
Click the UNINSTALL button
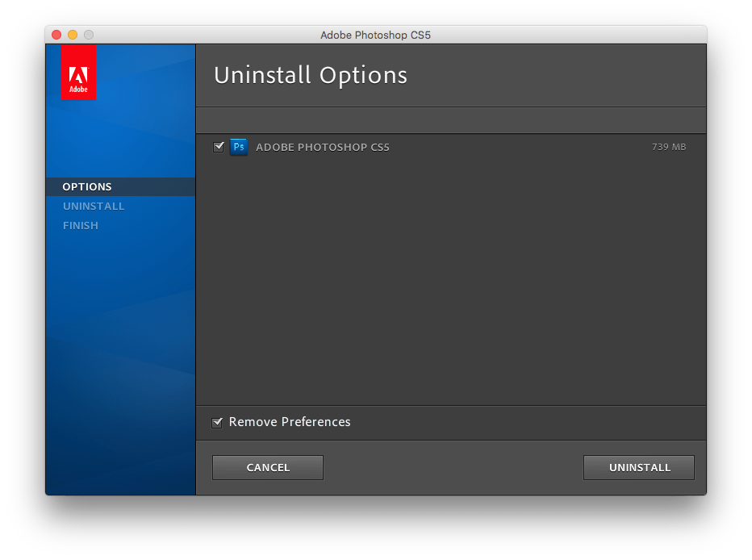point(638,467)
